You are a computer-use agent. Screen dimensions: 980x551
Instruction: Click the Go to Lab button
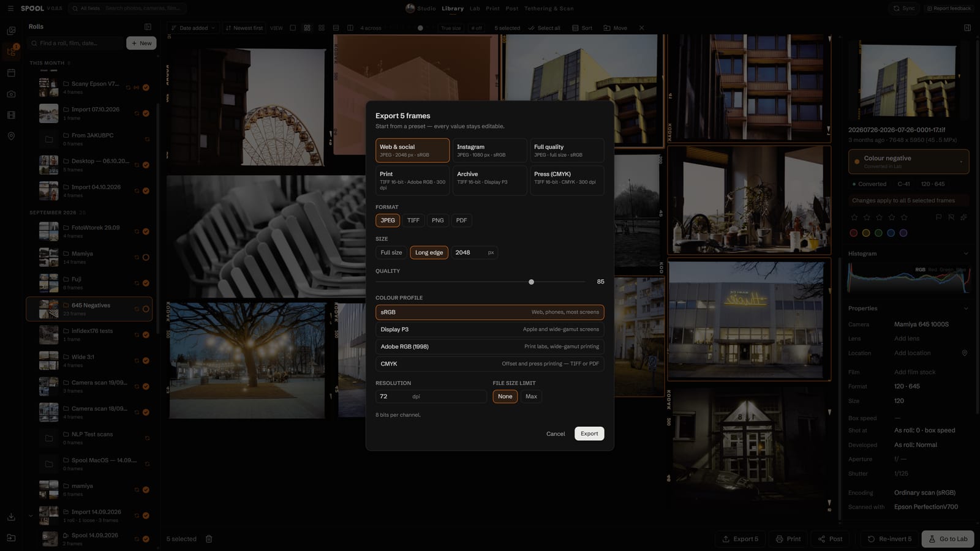point(948,539)
